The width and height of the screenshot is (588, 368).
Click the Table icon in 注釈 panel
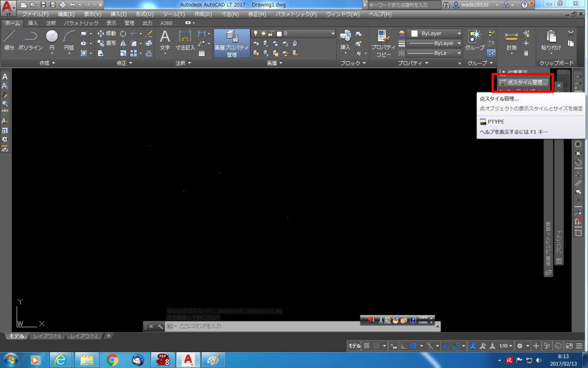pos(202,54)
